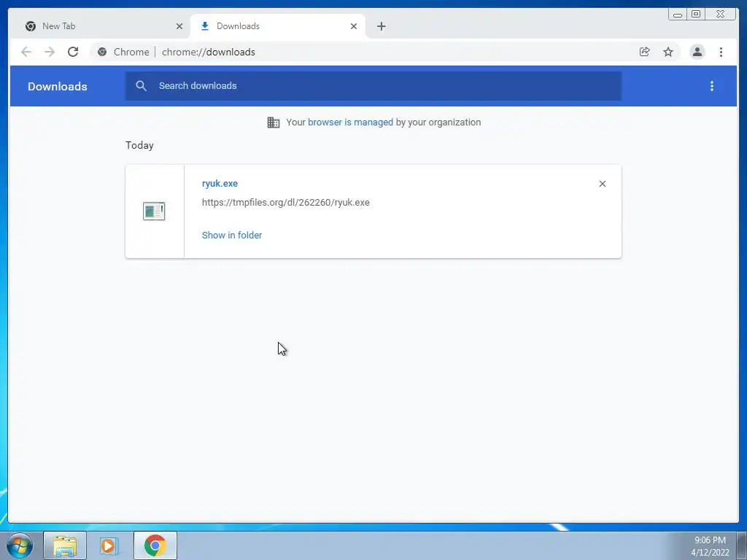Open a new tab with the plus button
Screen dimensions: 747x560
(381, 26)
